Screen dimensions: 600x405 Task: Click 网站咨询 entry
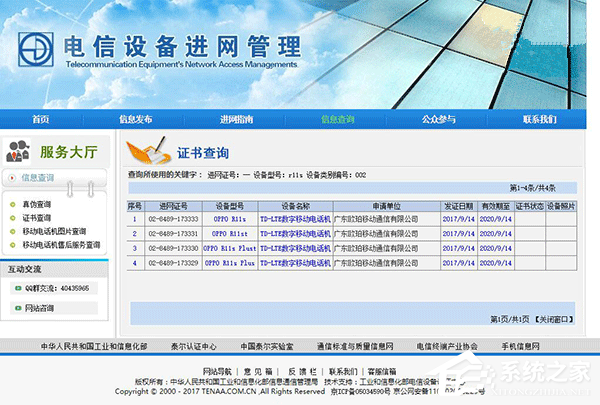click(x=39, y=308)
